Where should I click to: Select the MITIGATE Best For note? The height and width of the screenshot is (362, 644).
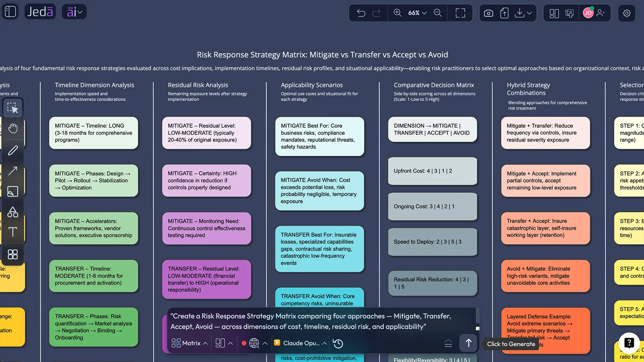[x=320, y=136]
